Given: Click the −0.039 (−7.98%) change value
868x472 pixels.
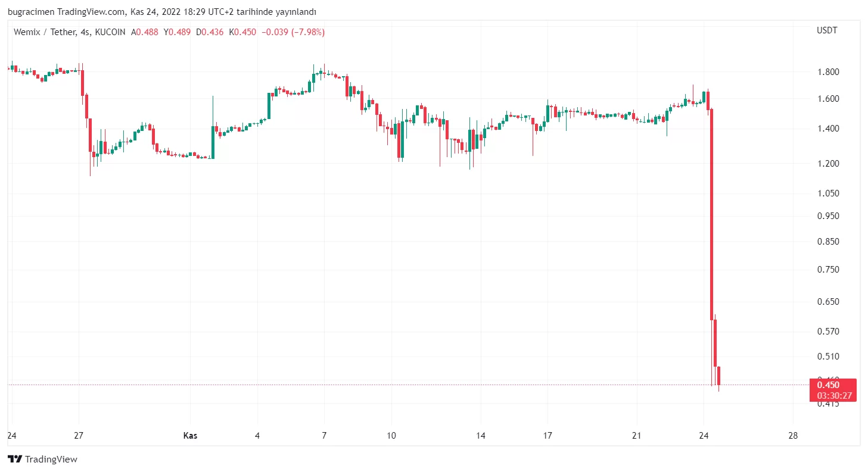Looking at the screenshot, I should click(x=293, y=32).
